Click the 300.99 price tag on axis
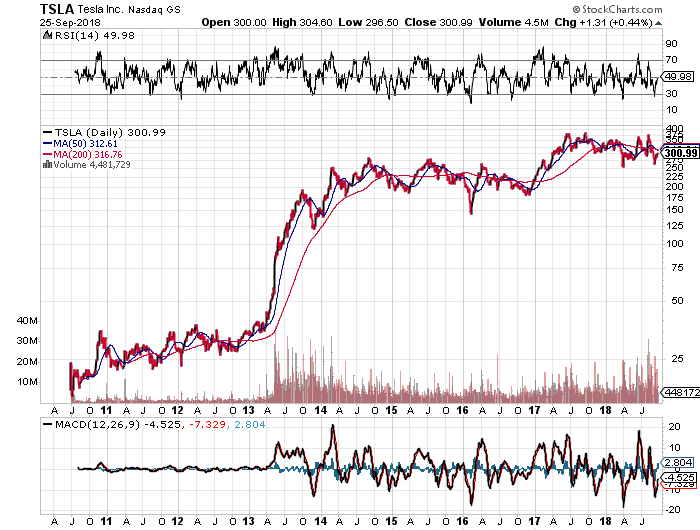This screenshot has height=530, width=700. coord(680,153)
